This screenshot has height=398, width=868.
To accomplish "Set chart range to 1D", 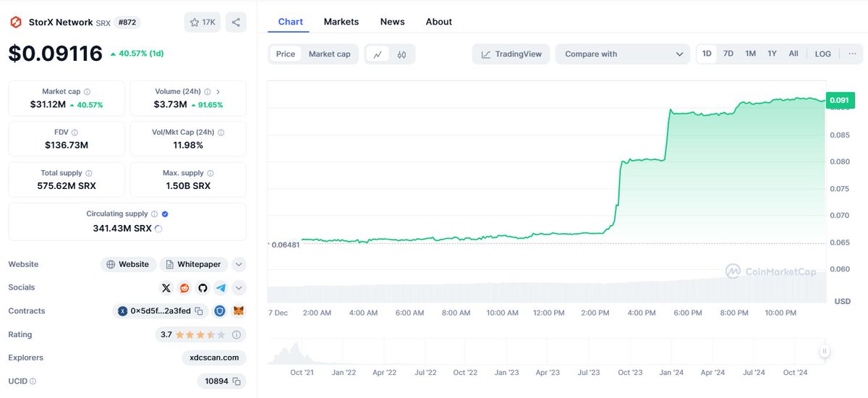I will pyautogui.click(x=707, y=54).
